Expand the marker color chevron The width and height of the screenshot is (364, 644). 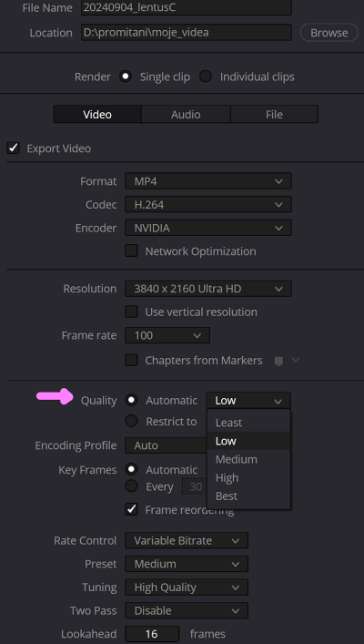click(296, 360)
